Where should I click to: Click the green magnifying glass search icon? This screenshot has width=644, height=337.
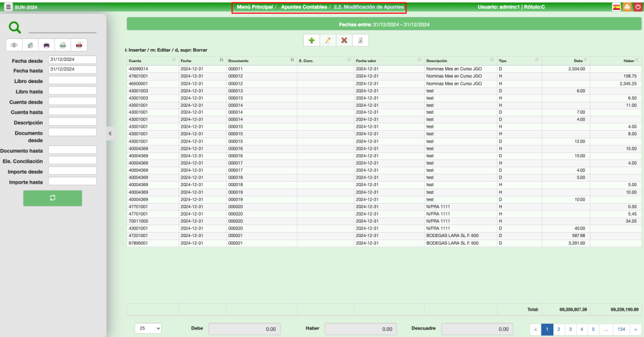(x=14, y=27)
